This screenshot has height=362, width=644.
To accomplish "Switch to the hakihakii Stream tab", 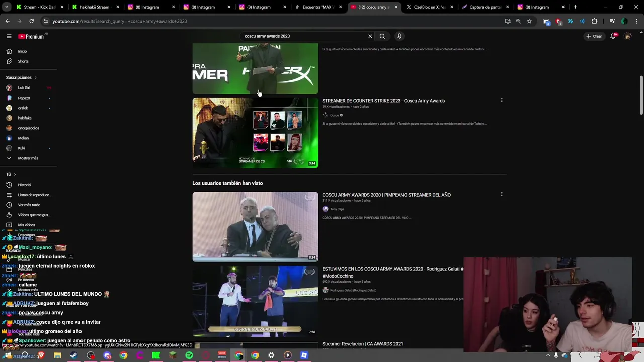I will pos(95,7).
